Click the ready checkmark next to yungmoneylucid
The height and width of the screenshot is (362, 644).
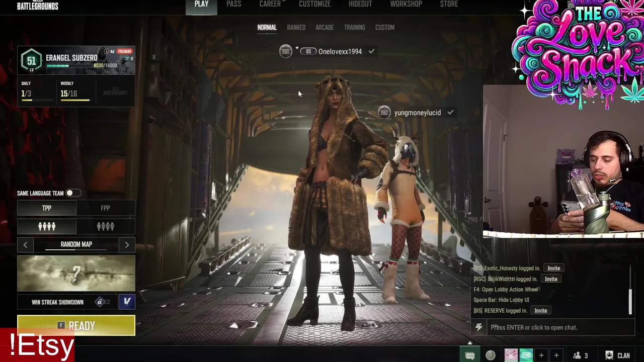[x=450, y=113]
